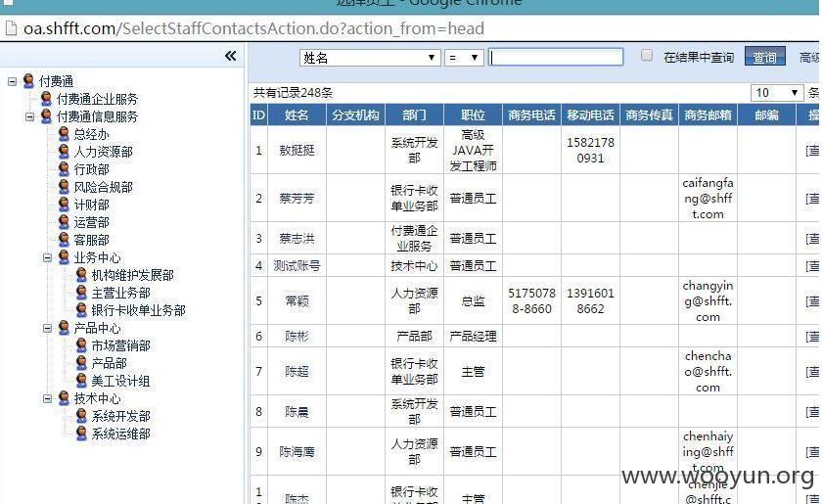Collapse the 技术中心 tree node
Image resolution: width=823 pixels, height=504 pixels.
tap(47, 398)
